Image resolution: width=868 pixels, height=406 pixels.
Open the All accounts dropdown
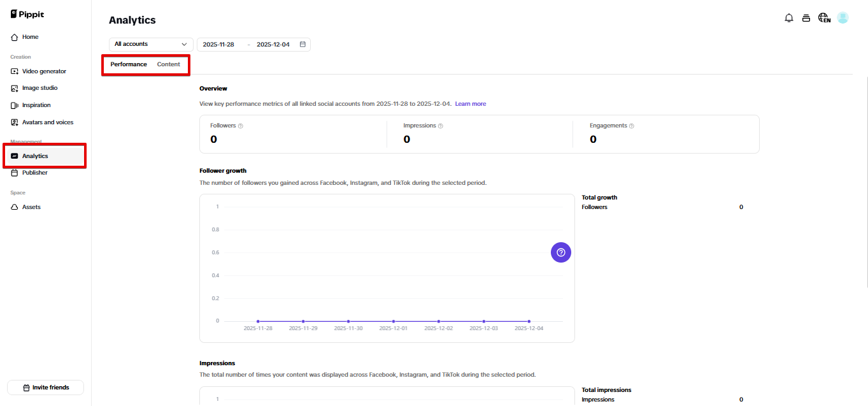(x=150, y=44)
